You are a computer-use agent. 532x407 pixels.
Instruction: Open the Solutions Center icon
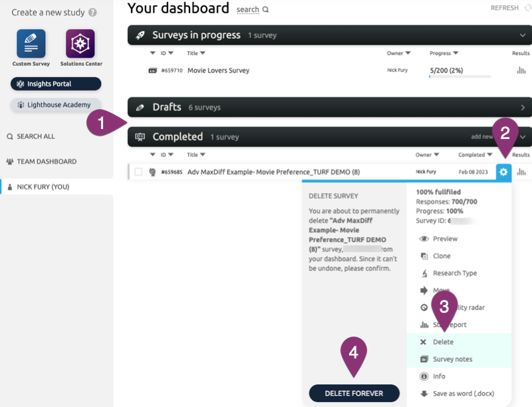80,44
